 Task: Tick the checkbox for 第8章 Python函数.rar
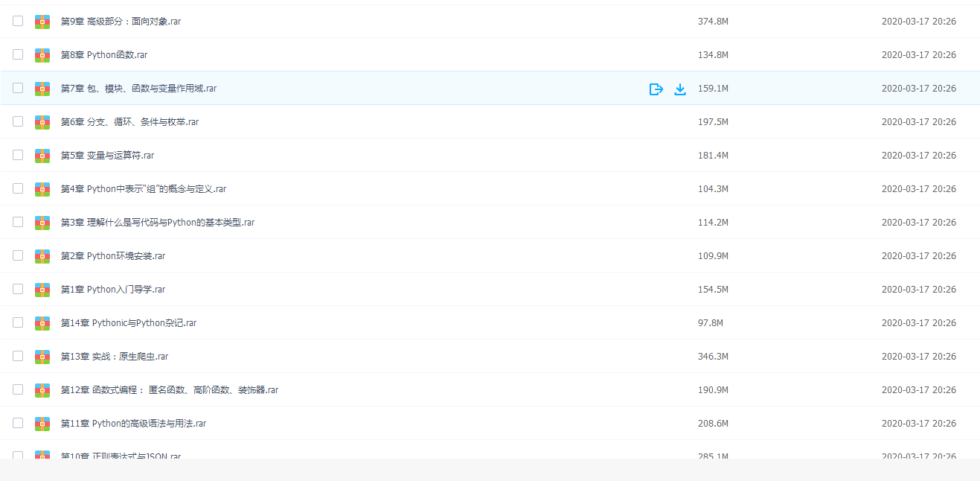click(x=18, y=54)
